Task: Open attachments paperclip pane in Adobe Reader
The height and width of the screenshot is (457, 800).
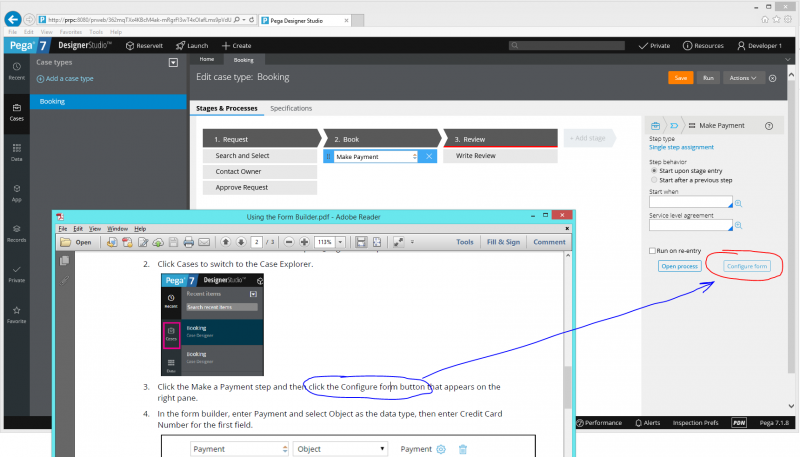Action: pos(64,281)
